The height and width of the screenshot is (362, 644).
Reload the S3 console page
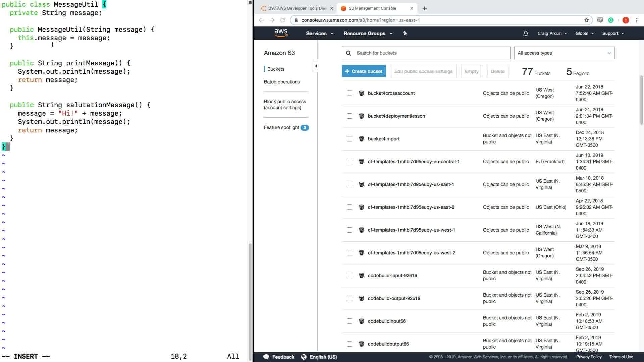coord(283,20)
